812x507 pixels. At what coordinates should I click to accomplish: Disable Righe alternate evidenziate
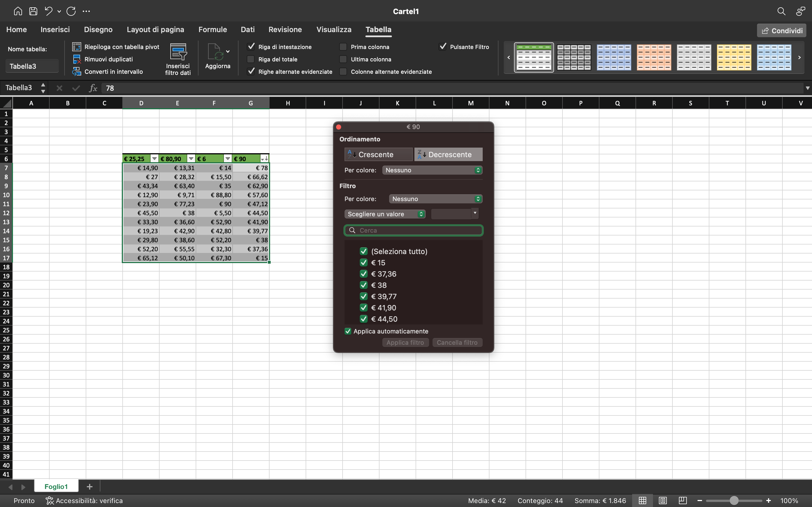tap(251, 72)
